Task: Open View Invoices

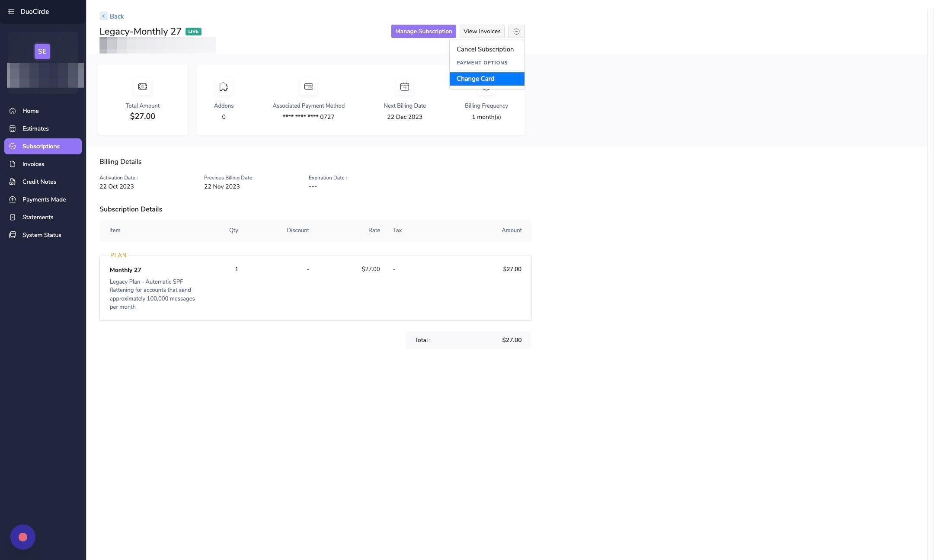Action: click(x=482, y=31)
